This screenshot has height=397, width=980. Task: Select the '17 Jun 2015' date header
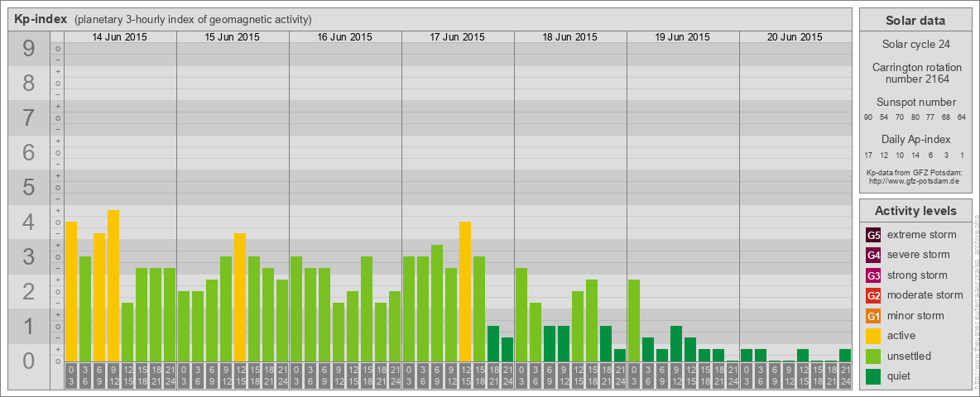tap(458, 37)
